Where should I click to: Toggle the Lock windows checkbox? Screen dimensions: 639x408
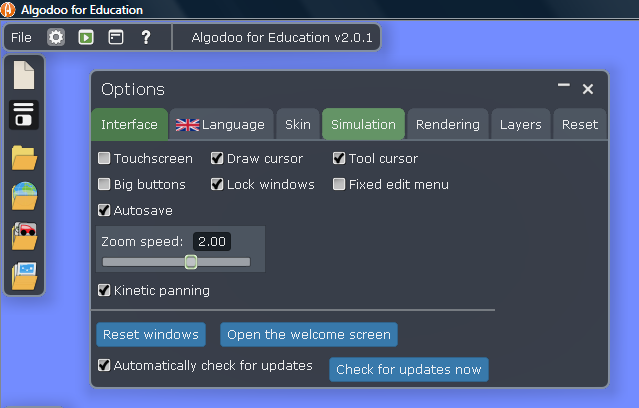click(x=217, y=184)
